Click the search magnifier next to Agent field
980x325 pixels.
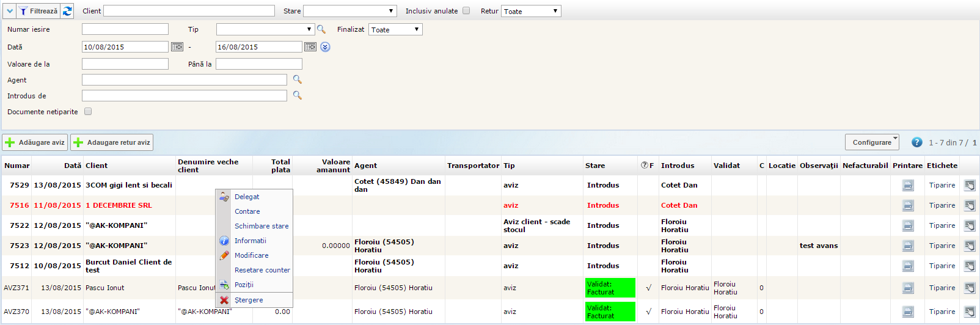pyautogui.click(x=298, y=79)
